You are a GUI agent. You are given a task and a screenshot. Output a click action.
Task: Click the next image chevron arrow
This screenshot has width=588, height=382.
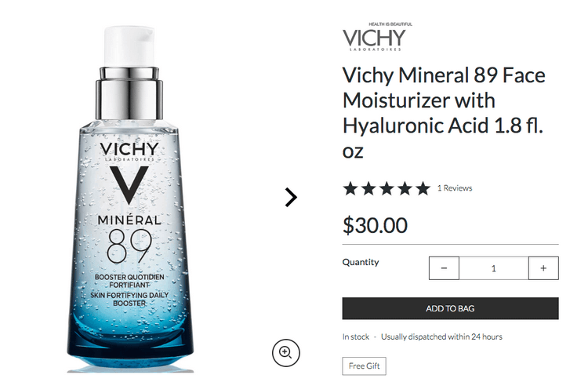(x=291, y=198)
